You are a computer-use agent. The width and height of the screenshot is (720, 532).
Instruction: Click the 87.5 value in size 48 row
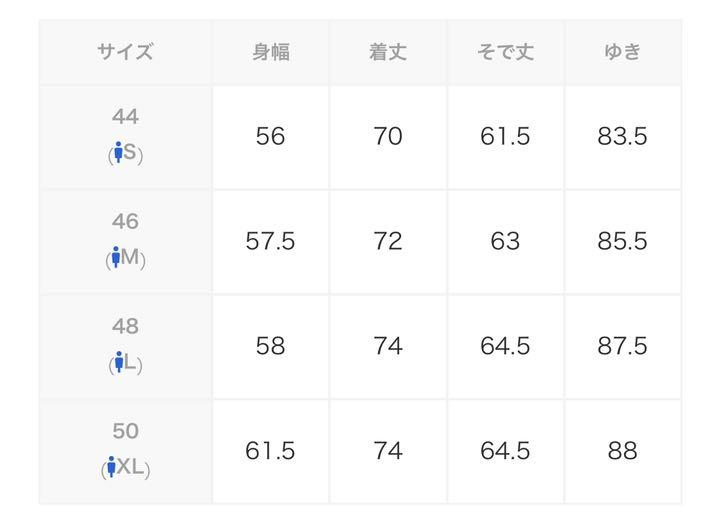pyautogui.click(x=623, y=346)
